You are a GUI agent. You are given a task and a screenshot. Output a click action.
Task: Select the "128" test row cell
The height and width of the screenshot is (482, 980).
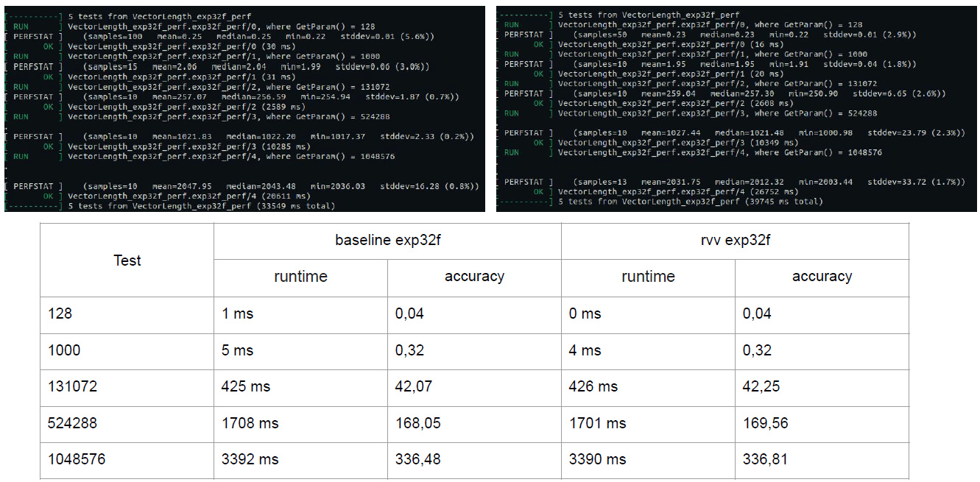127,313
